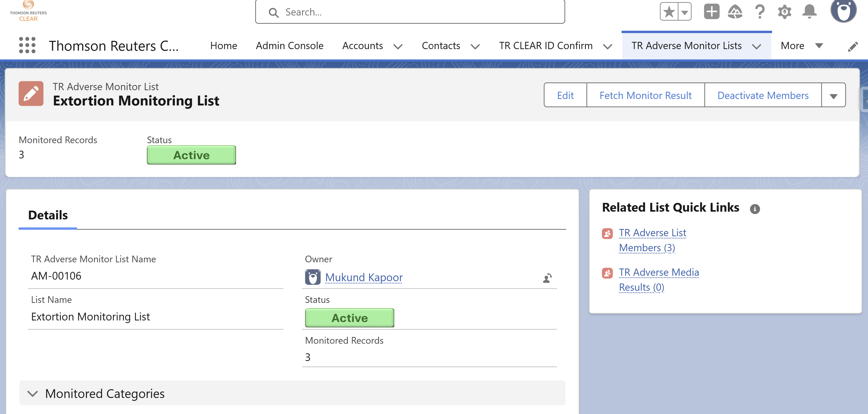Click the favorites star icon
This screenshot has height=414, width=868.
point(669,12)
